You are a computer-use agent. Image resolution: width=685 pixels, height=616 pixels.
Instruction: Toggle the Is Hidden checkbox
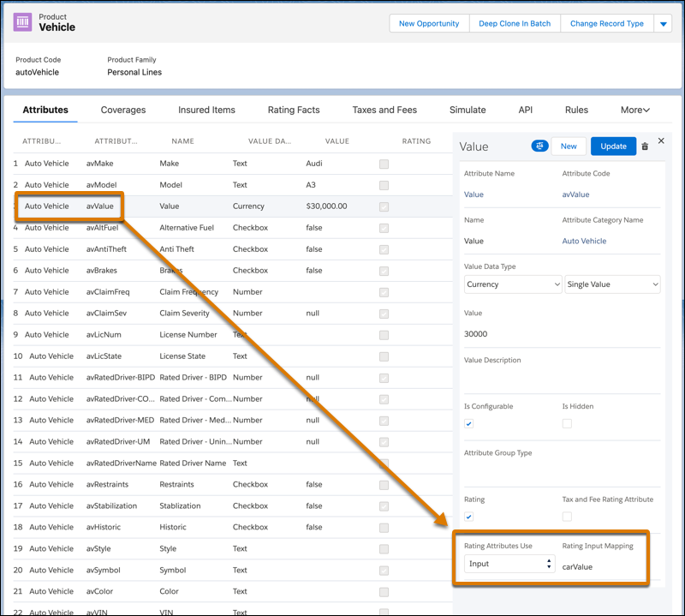(567, 423)
